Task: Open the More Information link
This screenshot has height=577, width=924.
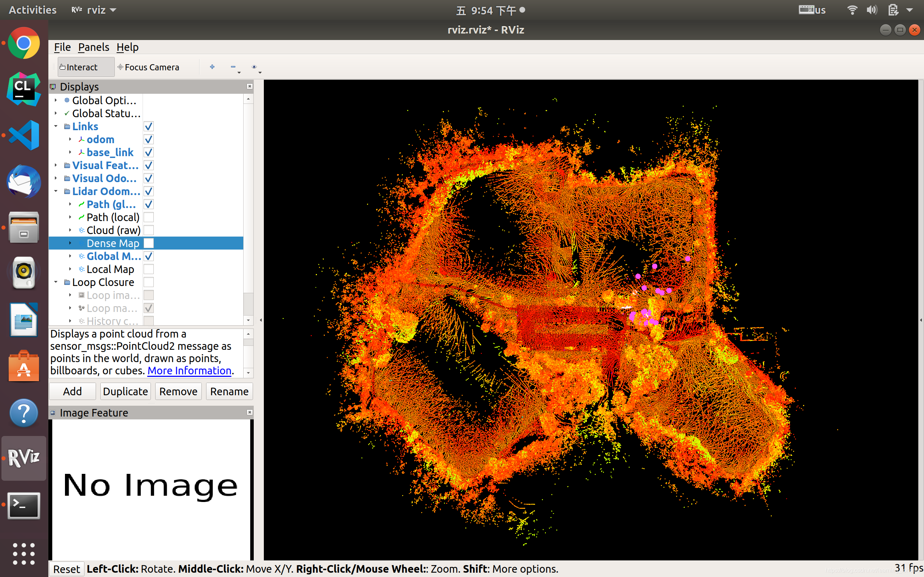Action: [189, 371]
